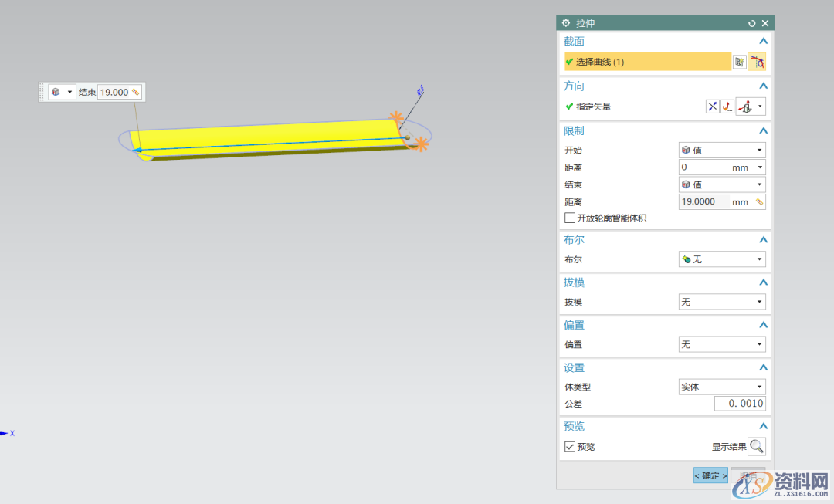834x504 pixels.
Task: Collapse the 设置 section
Action: [763, 367]
